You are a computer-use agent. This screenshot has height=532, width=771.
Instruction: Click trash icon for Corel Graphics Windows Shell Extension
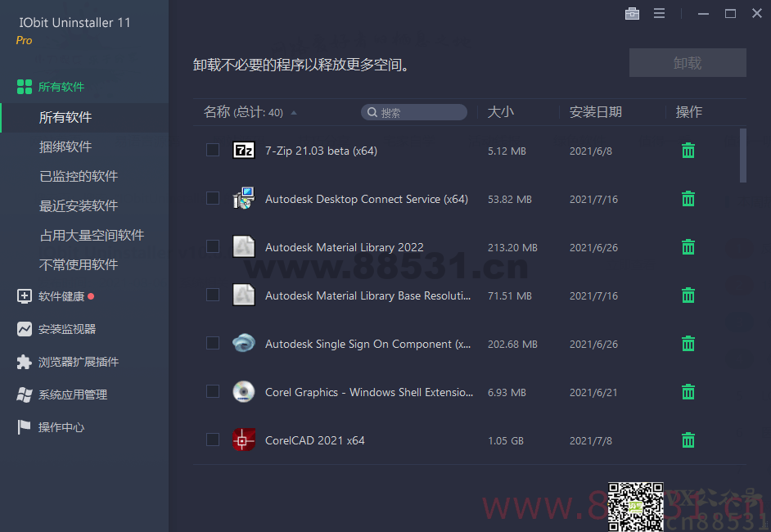(688, 392)
